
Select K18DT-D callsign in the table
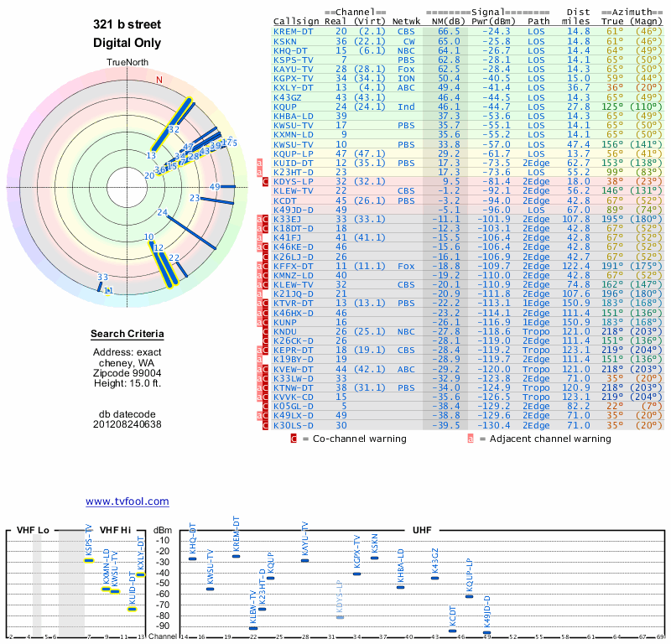(x=294, y=228)
